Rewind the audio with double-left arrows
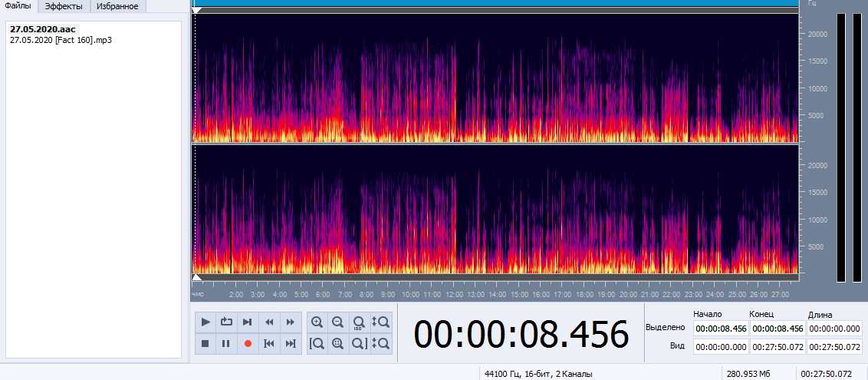The height and width of the screenshot is (380, 868). click(x=269, y=322)
